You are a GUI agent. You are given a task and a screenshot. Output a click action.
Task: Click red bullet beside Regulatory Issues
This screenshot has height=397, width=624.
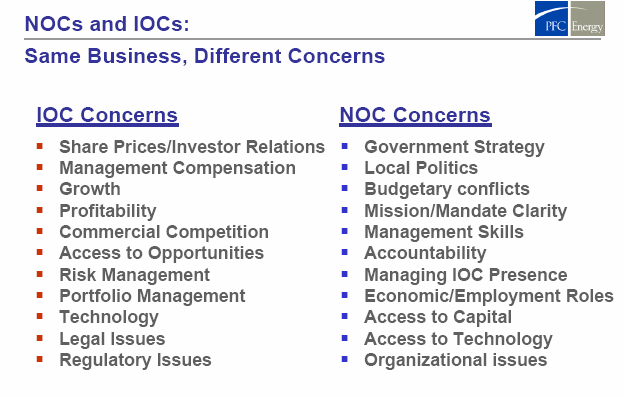39,359
